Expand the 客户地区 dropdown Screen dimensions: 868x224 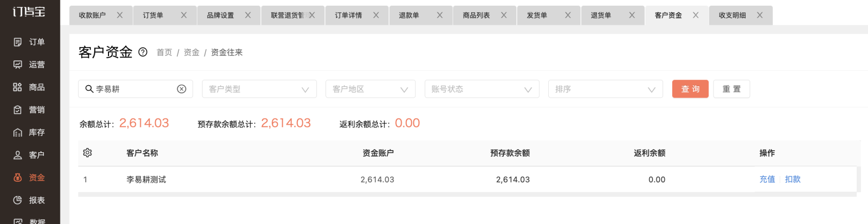pyautogui.click(x=370, y=89)
